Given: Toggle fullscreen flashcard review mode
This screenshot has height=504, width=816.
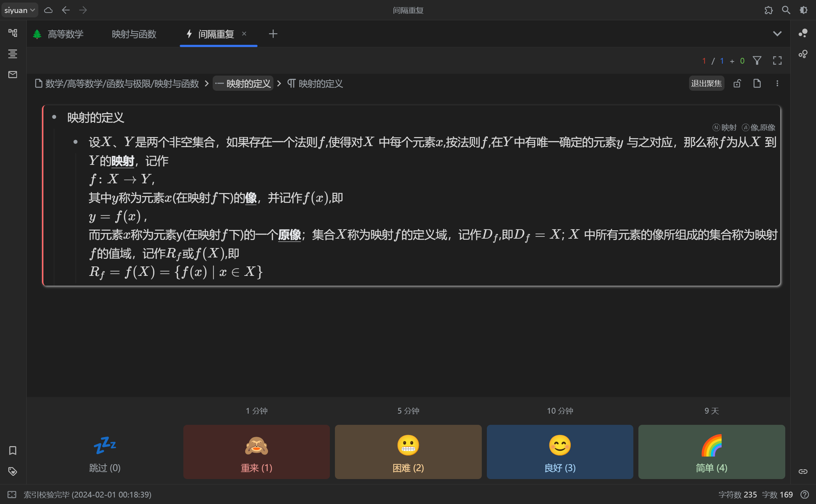Looking at the screenshot, I should tap(777, 60).
